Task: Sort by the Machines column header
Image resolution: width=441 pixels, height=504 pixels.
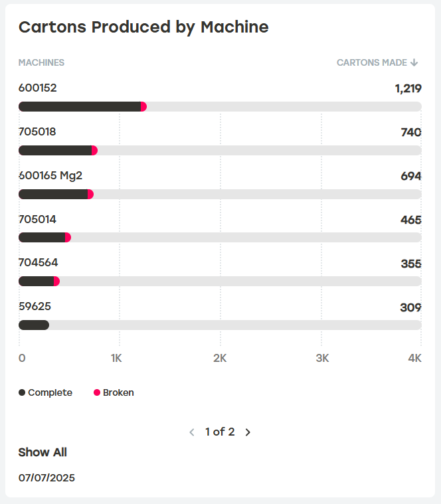Action: pyautogui.click(x=41, y=63)
